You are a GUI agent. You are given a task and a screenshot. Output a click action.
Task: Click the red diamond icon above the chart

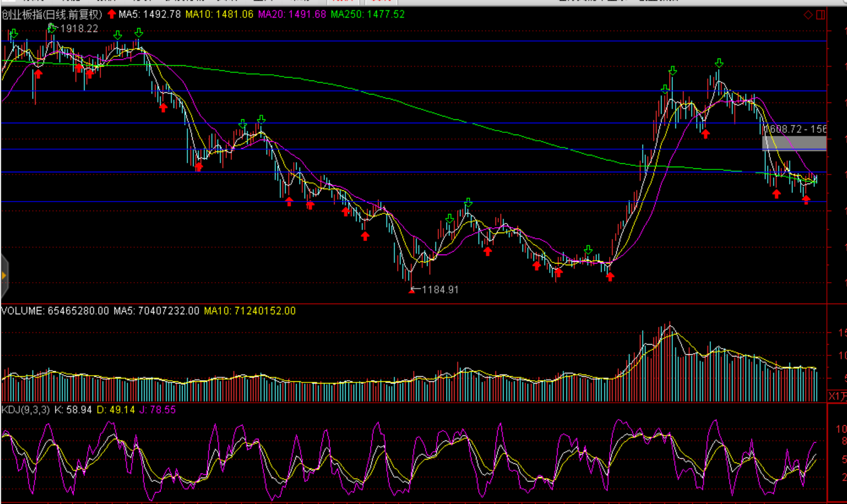[808, 15]
